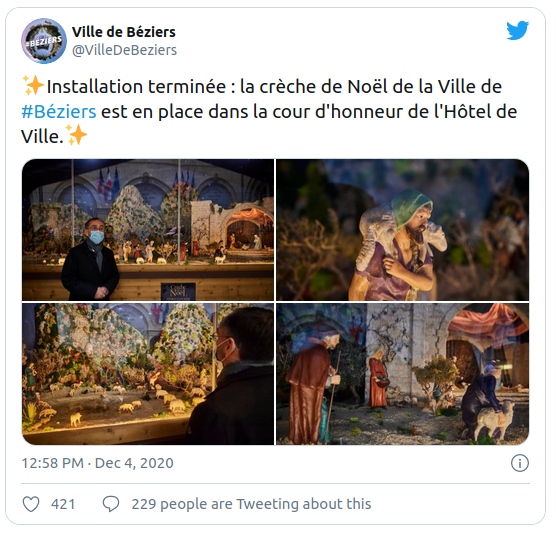Open the bottom-left sheep display photo
Screen dimensions: 556x535
pyautogui.click(x=148, y=374)
